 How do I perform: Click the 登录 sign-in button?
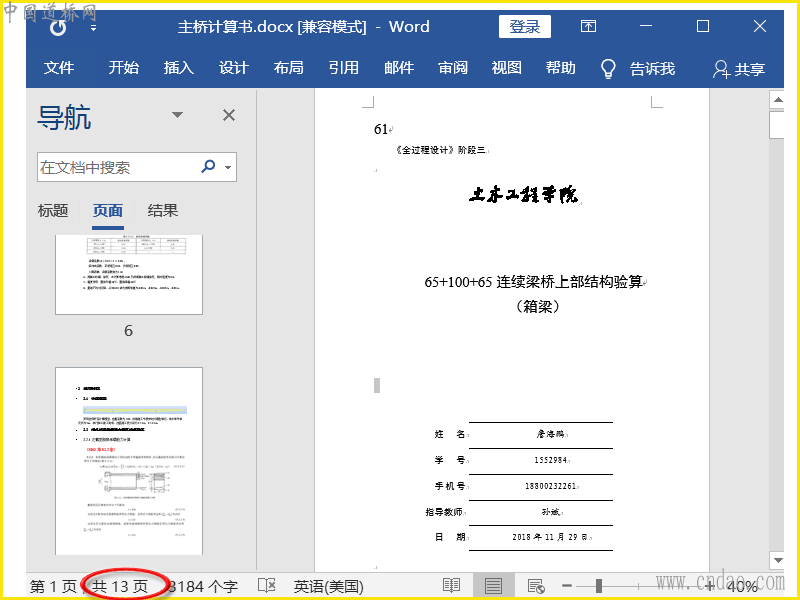[x=524, y=27]
